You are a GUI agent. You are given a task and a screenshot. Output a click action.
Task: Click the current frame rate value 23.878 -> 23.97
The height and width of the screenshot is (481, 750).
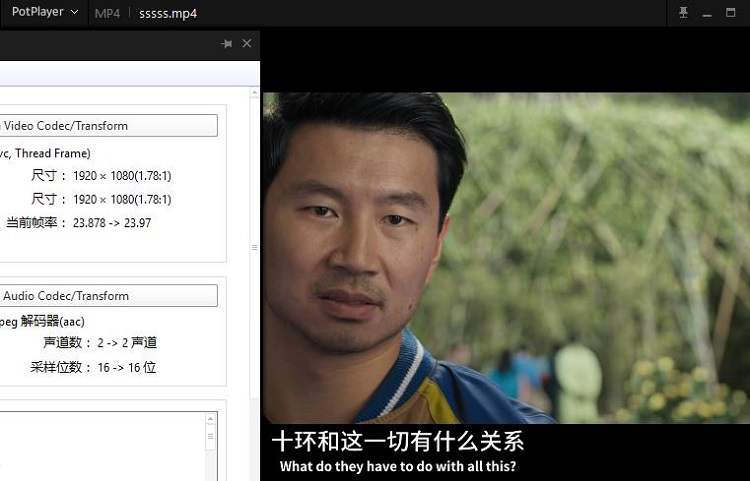pyautogui.click(x=112, y=223)
